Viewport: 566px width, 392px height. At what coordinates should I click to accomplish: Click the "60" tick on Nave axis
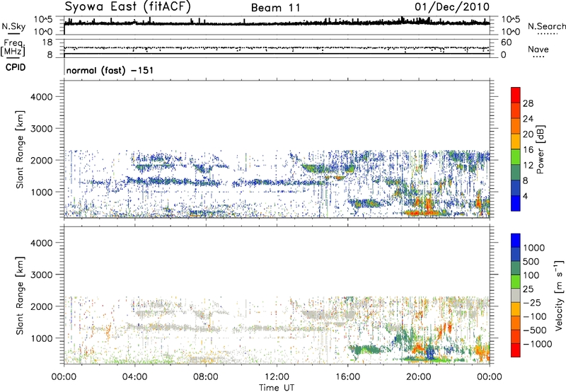[x=506, y=42]
